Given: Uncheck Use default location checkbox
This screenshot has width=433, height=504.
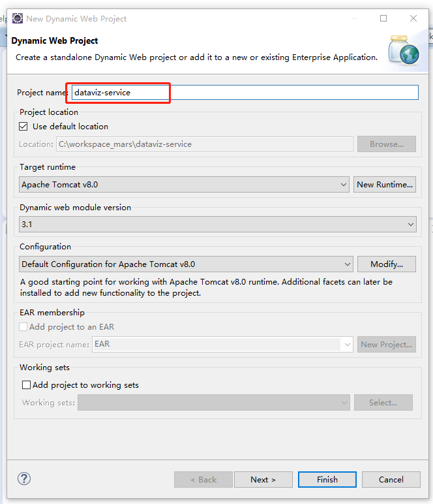Looking at the screenshot, I should pyautogui.click(x=23, y=126).
